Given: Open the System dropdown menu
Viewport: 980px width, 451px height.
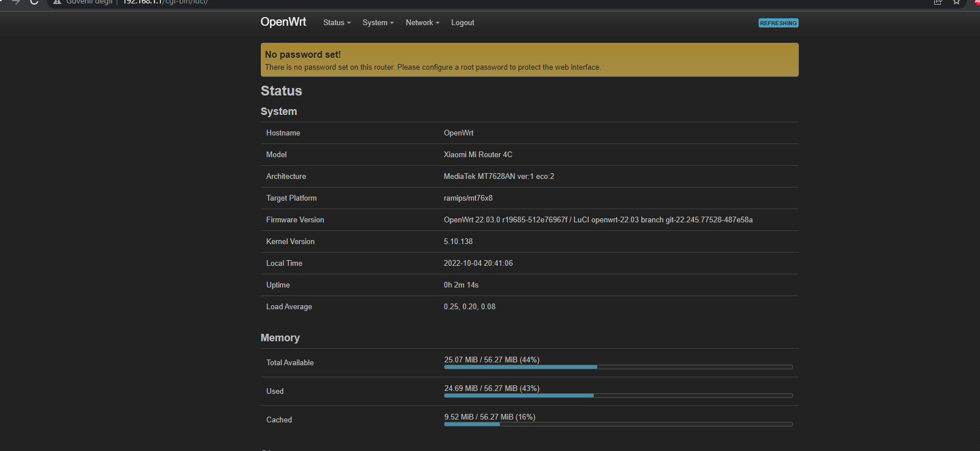Looking at the screenshot, I should click(378, 23).
